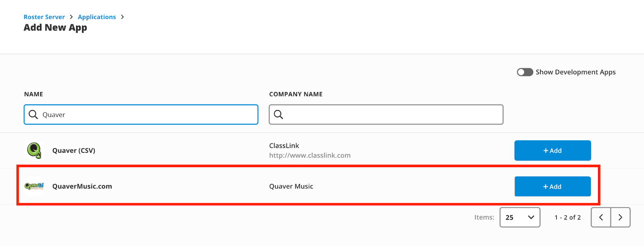This screenshot has height=246, width=644.
Task: Open Applications breadcrumb link
Action: pyautogui.click(x=97, y=17)
